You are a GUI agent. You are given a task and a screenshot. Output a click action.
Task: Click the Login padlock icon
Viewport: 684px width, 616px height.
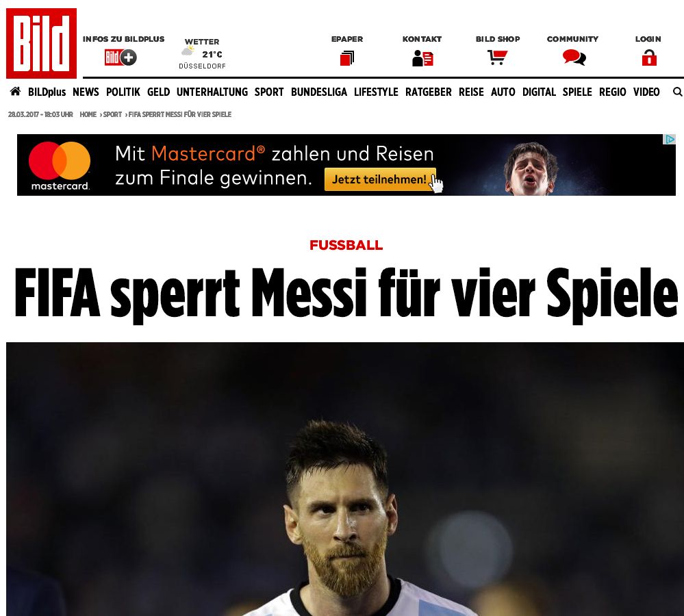click(649, 57)
